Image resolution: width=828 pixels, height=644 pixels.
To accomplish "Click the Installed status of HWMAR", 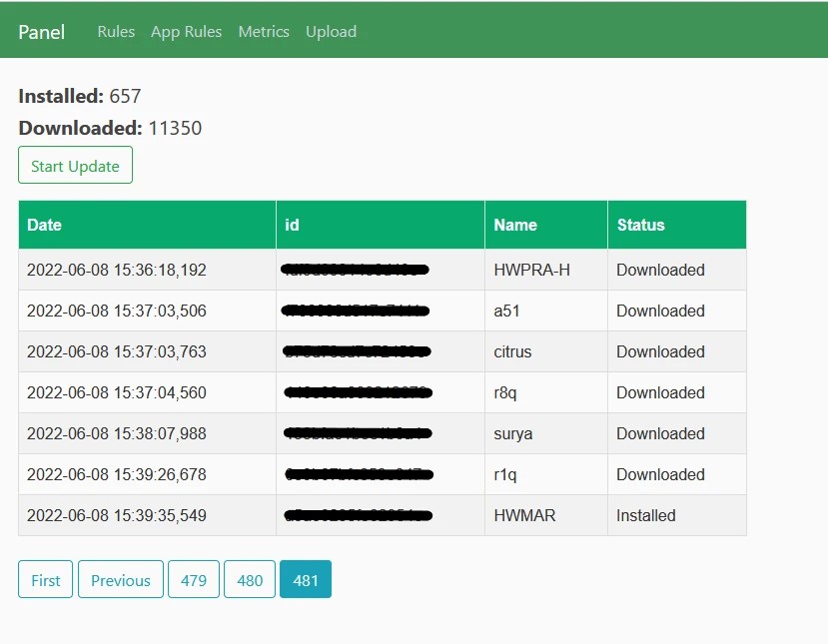I will (645, 515).
